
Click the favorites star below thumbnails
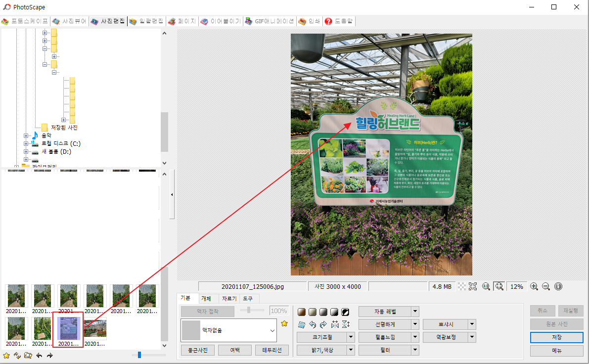click(x=6, y=356)
